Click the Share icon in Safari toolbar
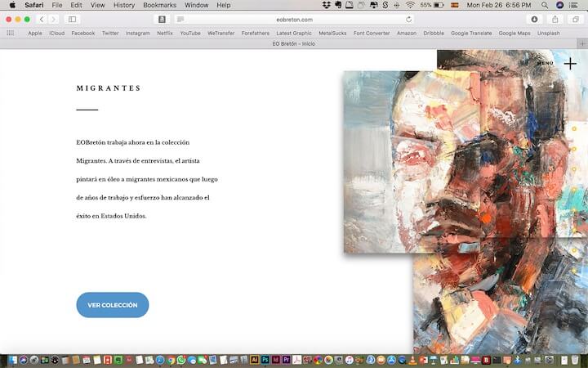The height and width of the screenshot is (368, 588). tap(555, 19)
